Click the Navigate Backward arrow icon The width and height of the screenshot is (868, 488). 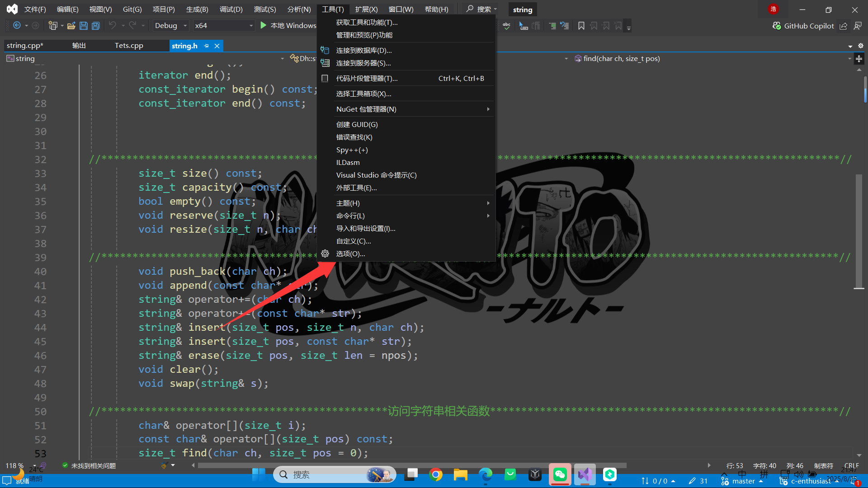click(17, 25)
